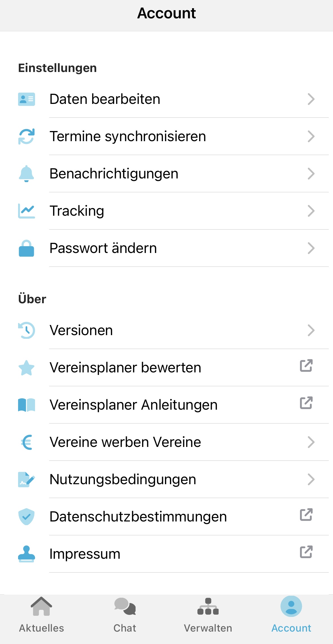Screen dimensions: 333x644
Task: Tap the ID card icon for Daten bearbeiten
Action: (x=27, y=99)
